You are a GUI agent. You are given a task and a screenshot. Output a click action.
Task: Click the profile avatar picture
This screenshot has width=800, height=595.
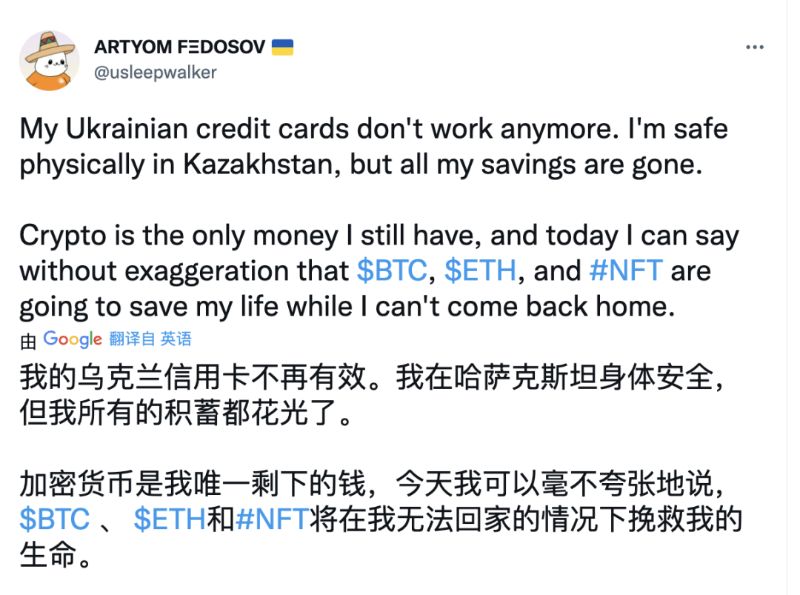coord(49,58)
